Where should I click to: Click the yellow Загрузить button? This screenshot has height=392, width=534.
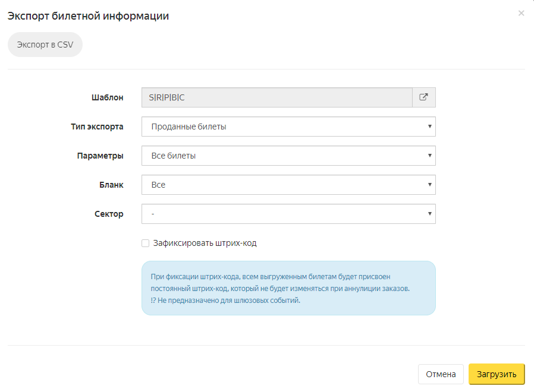(496, 374)
